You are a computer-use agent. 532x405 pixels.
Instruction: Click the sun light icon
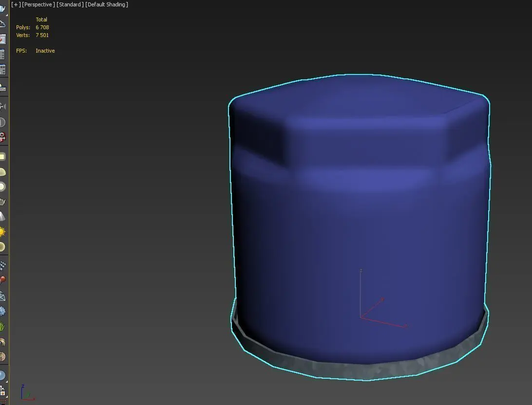click(2, 232)
